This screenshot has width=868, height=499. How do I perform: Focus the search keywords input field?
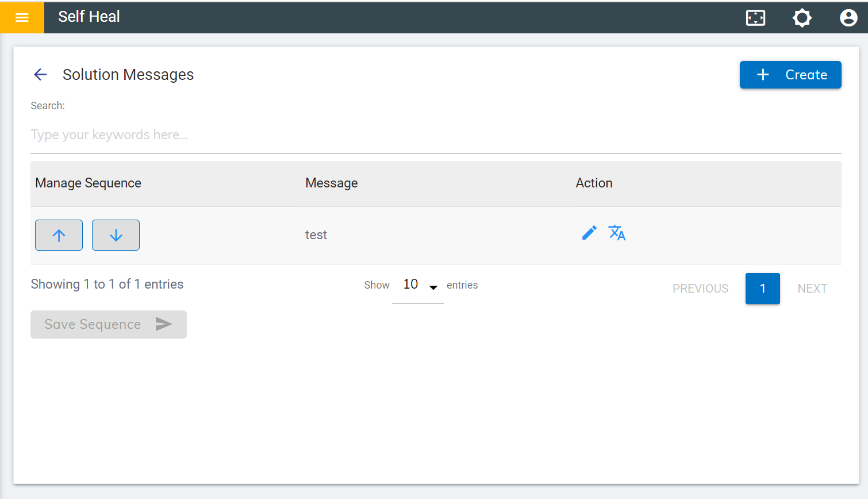(x=436, y=135)
